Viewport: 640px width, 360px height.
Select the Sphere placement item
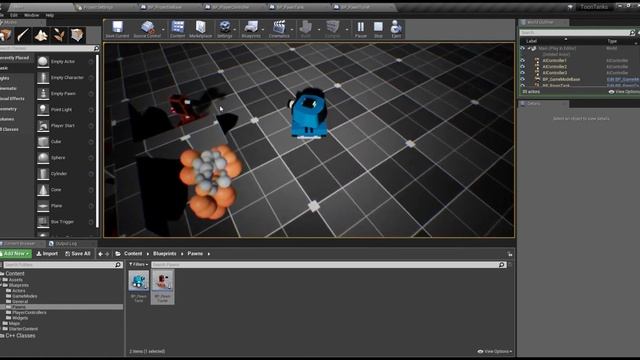[x=65, y=158]
